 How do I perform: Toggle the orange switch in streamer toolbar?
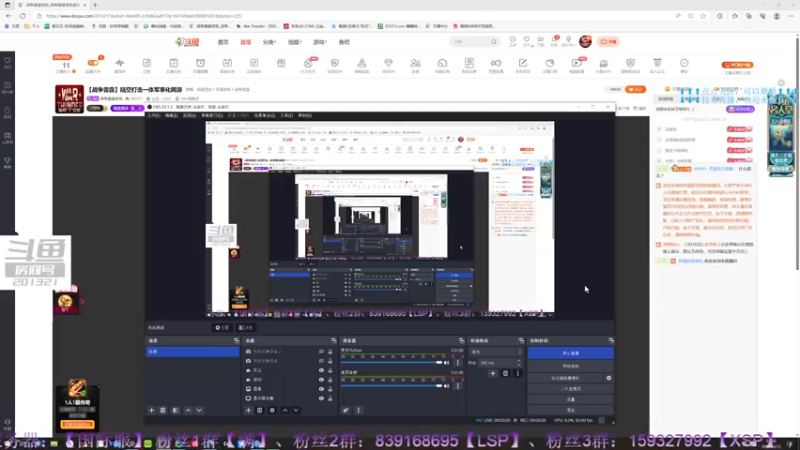[93, 63]
